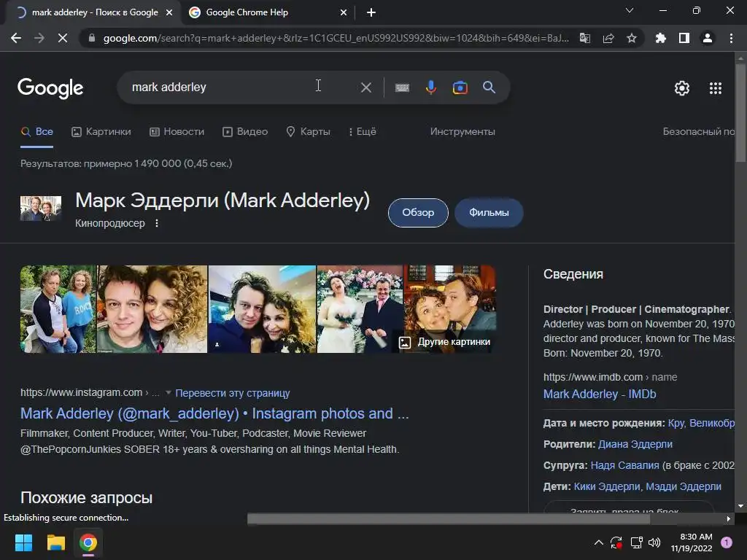Open the first couple outdoor photo

[x=58, y=309]
